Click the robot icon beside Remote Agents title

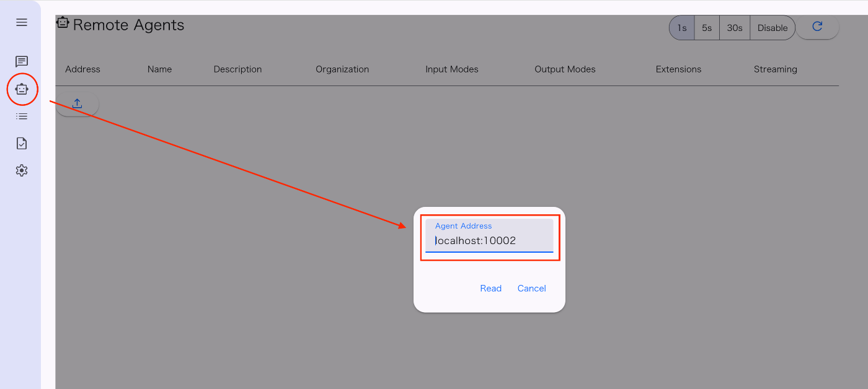(x=63, y=22)
